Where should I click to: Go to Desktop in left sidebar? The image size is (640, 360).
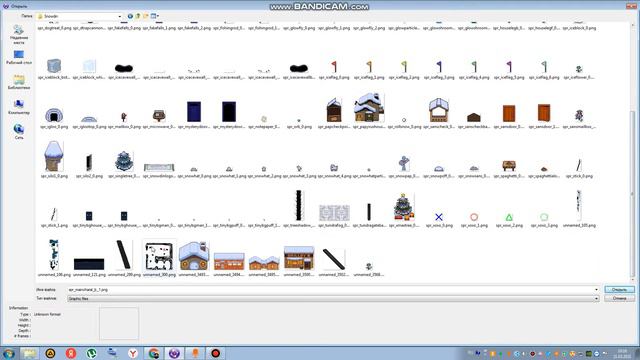[x=19, y=58]
